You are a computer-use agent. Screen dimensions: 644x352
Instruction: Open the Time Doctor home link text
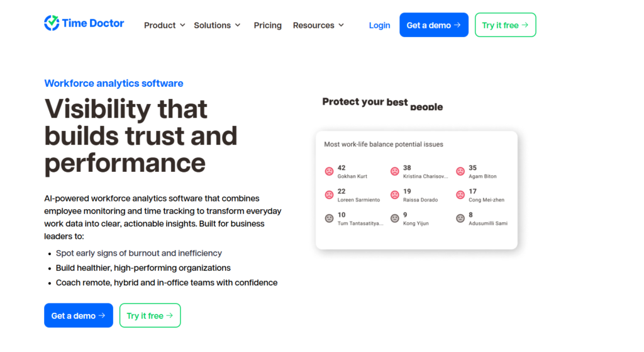[x=93, y=23]
